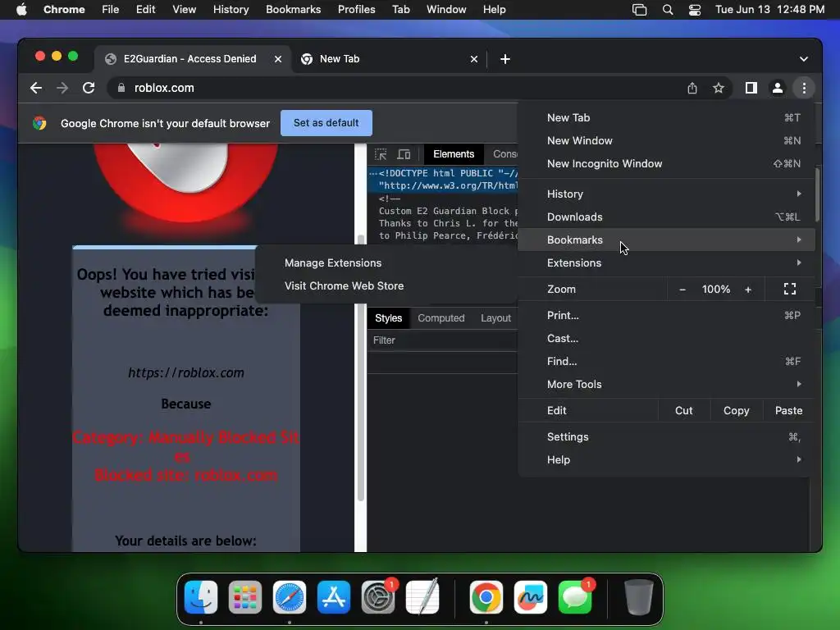
Task: Open the Profiles menu in menu bar
Action: point(356,10)
